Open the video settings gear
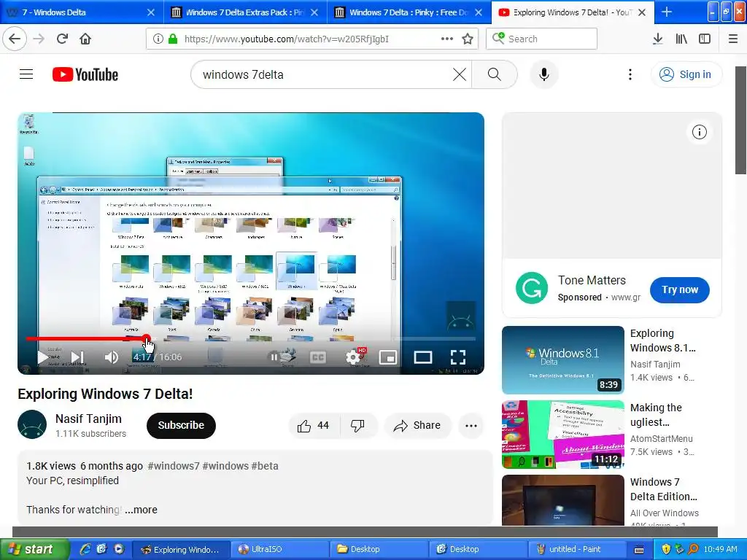The height and width of the screenshot is (560, 747). click(x=353, y=357)
